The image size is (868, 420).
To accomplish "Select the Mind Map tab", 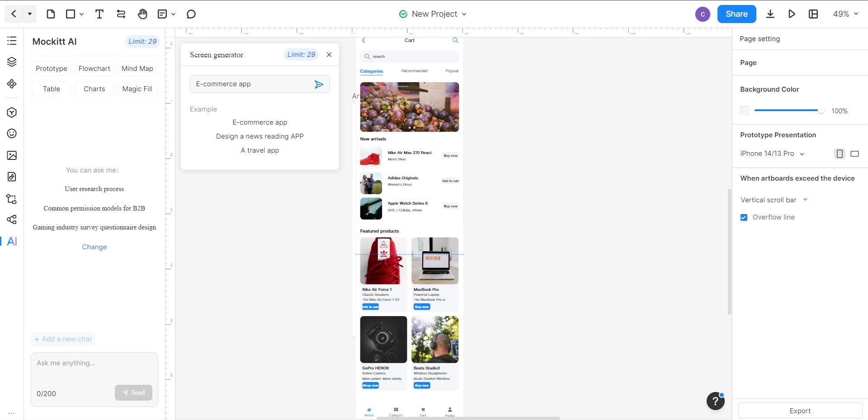I will tap(137, 69).
